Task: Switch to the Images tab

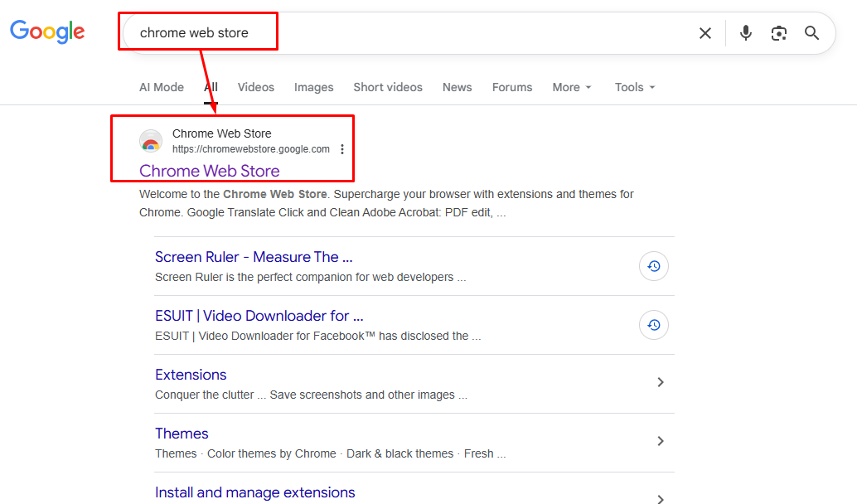Action: coord(313,87)
